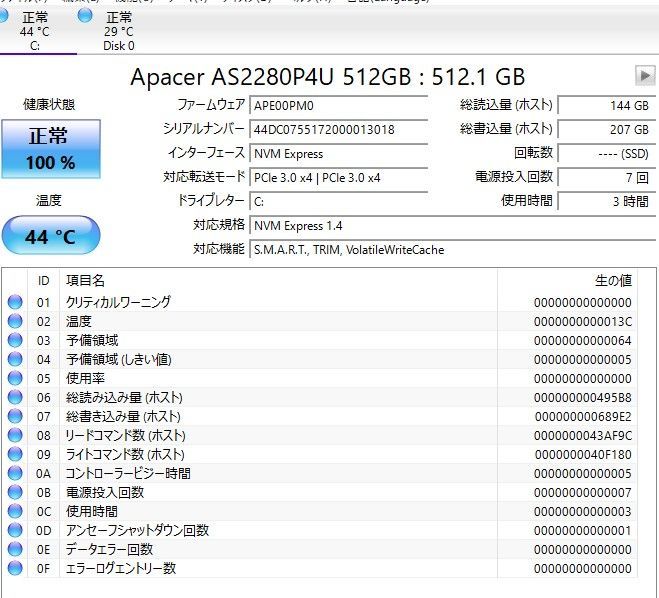The height and width of the screenshot is (598, 659).
Task: Click the next disk arrow button
Action: click(645, 76)
